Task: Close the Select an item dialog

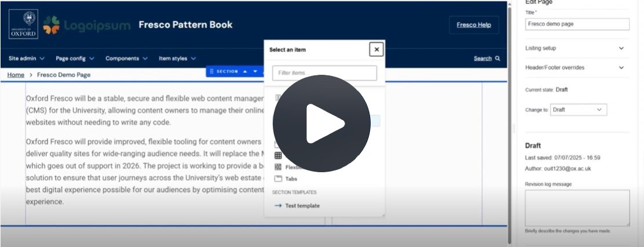Action: click(x=376, y=50)
